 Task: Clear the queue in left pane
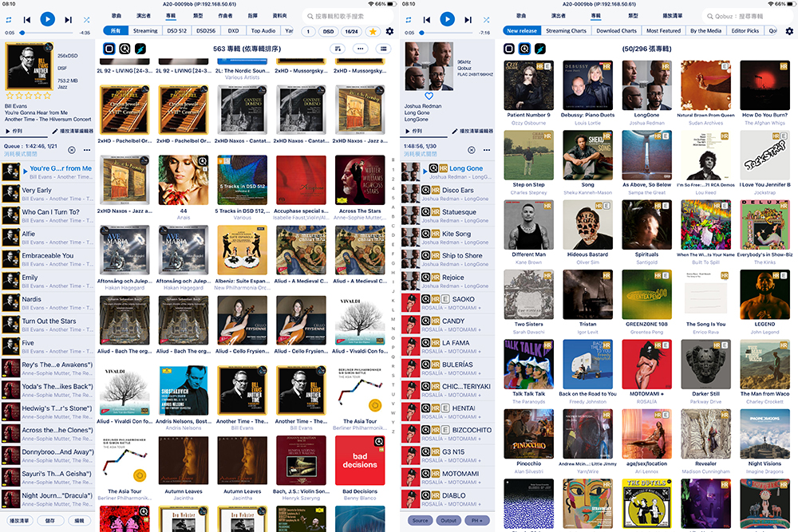point(72,150)
